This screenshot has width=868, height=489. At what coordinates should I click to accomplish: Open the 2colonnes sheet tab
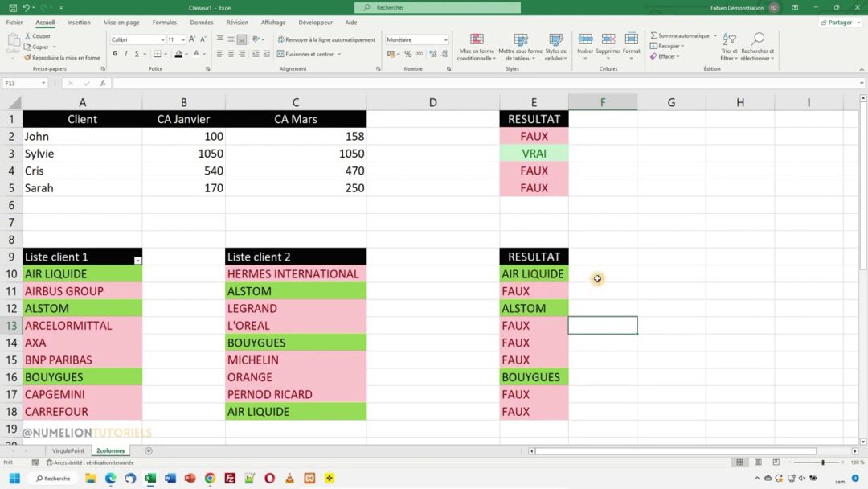coord(110,450)
